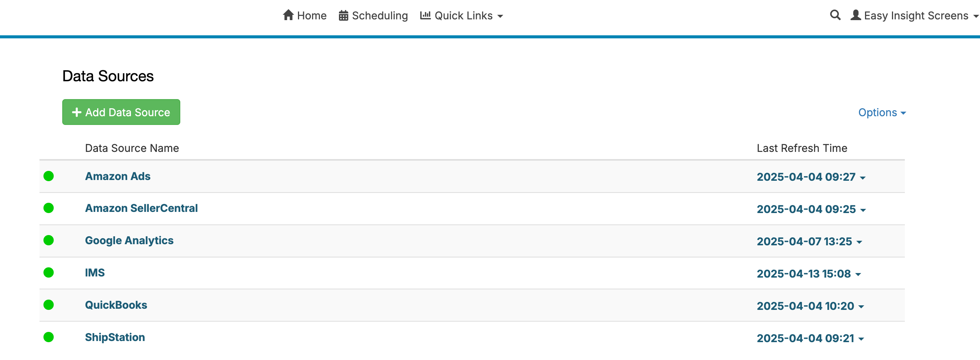Click the Google Analytics green status indicator

49,240
